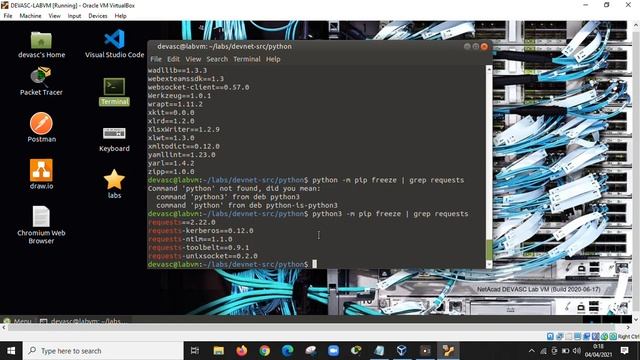Open the battery tray icon

[566, 351]
